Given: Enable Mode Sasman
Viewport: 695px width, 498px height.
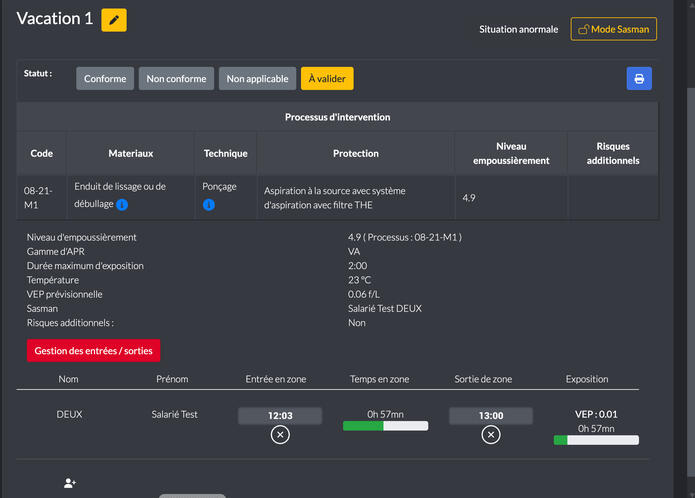Looking at the screenshot, I should [x=613, y=29].
